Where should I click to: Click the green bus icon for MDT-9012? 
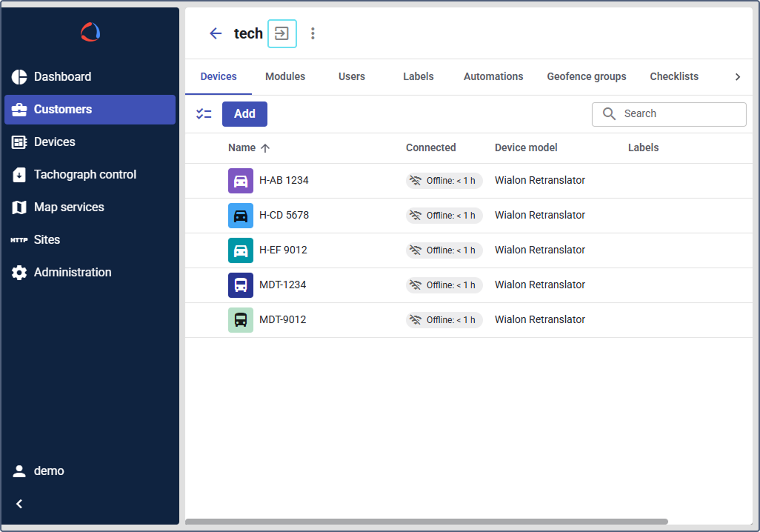coord(241,320)
